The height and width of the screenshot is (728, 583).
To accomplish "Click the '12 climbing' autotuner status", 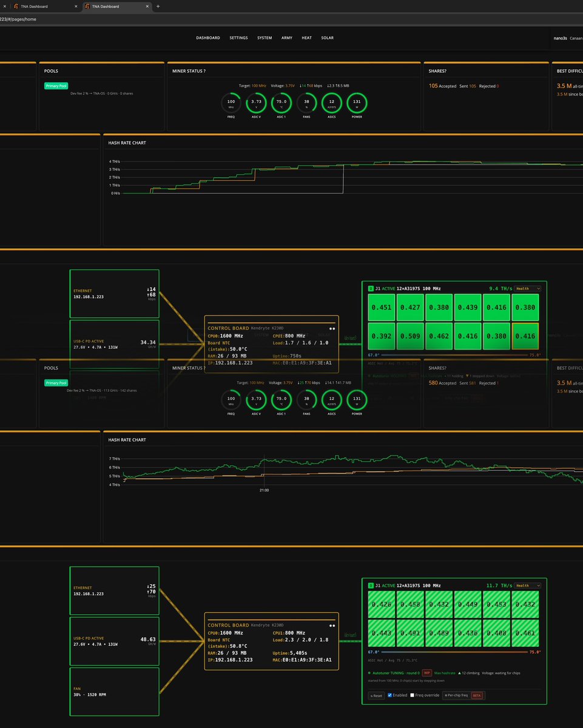I will 469,673.
